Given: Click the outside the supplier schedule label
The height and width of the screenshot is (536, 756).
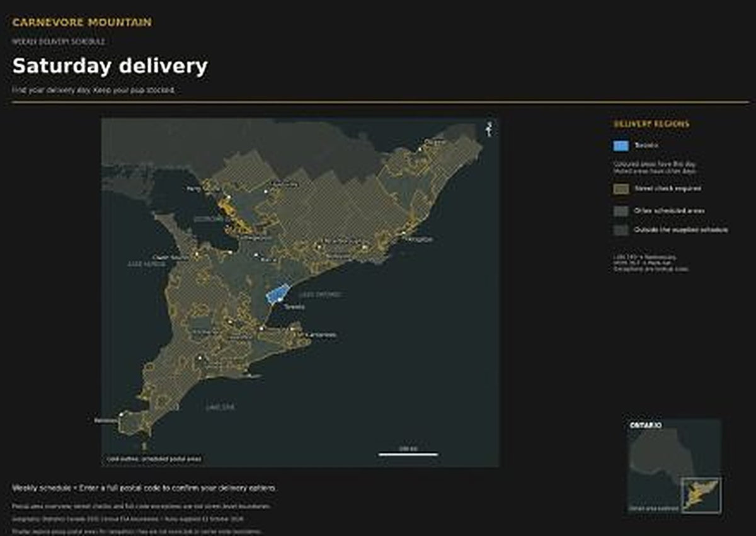Looking at the screenshot, I should [681, 230].
